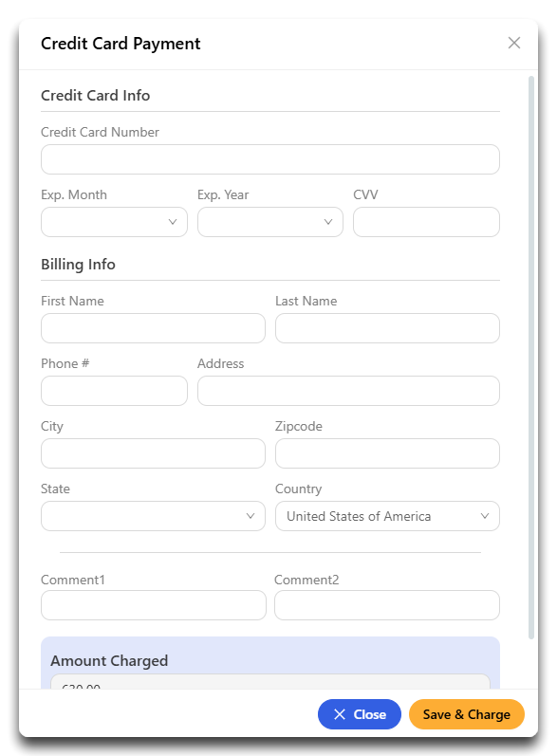Focus the Comment2 field

(x=387, y=605)
